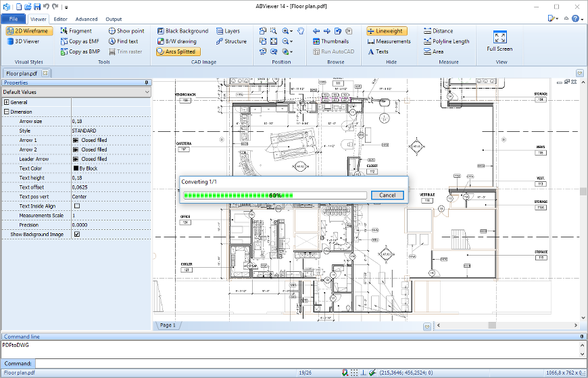Viewport: 588px width, 378px height.
Task: Open the File menu
Action: point(13,19)
